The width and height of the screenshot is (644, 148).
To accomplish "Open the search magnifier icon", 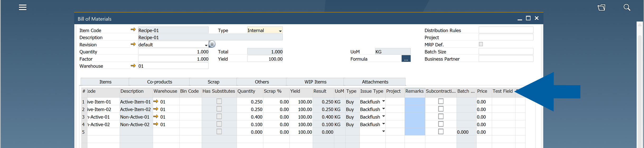I will pos(627,7).
